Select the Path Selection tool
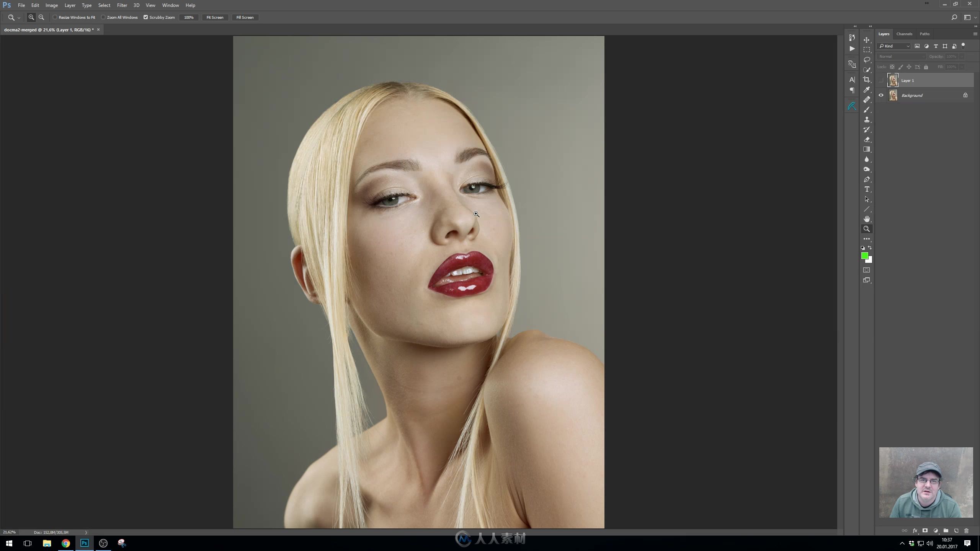This screenshot has height=551, width=980. point(866,199)
